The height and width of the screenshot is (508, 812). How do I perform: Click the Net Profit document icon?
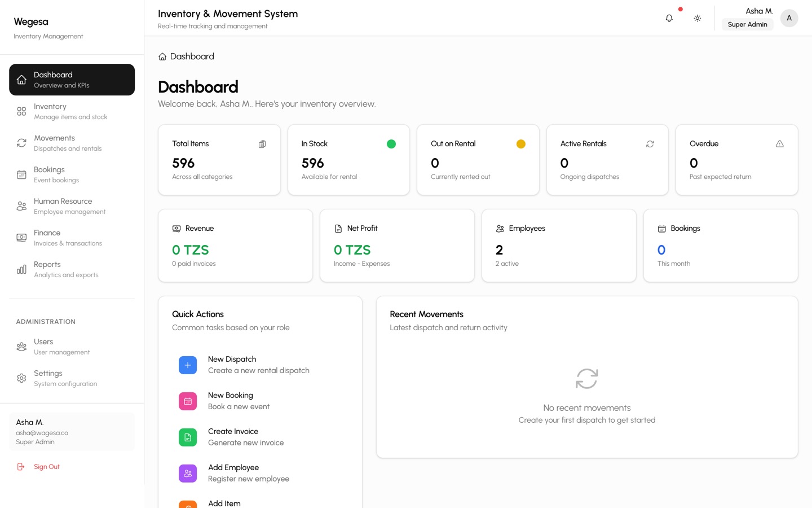point(338,229)
